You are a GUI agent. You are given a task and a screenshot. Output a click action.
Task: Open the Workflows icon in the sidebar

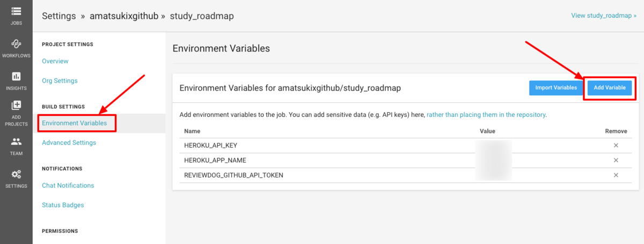point(16,44)
